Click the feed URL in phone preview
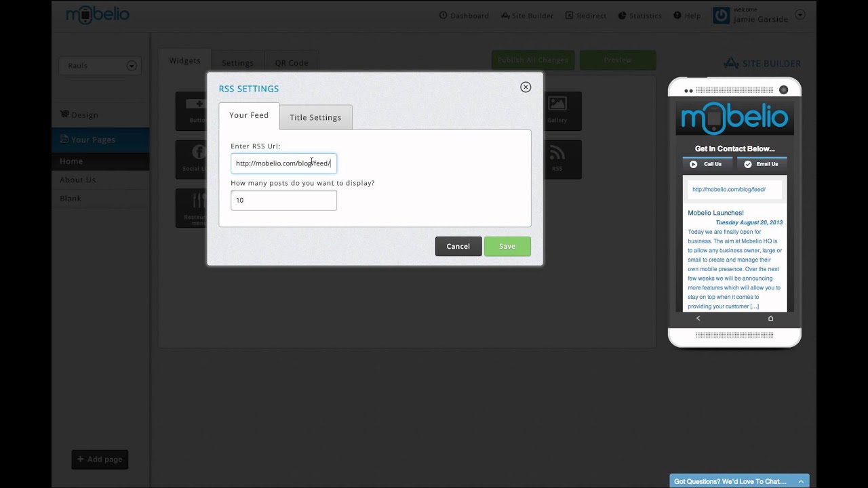The width and height of the screenshot is (868, 488). (729, 190)
